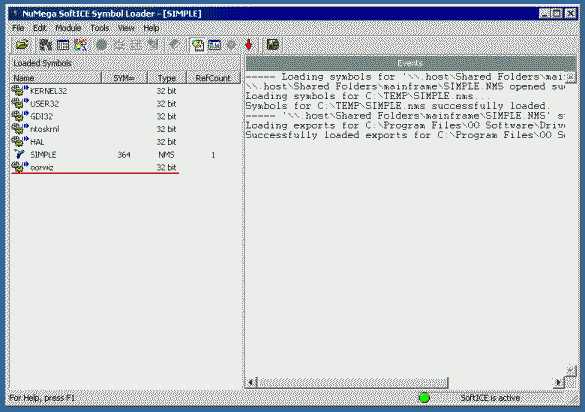Click the Open Module folder icon
This screenshot has width=585, height=412.
click(x=22, y=45)
